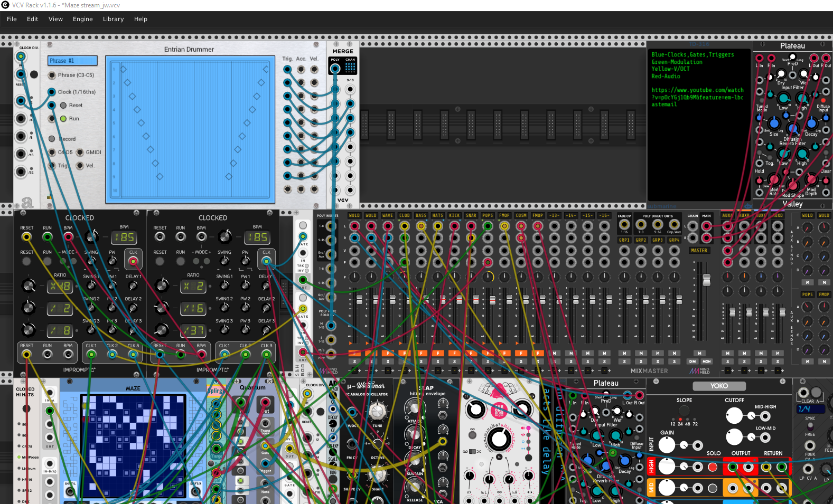Click the MASTER label display on MixMaster

click(699, 251)
